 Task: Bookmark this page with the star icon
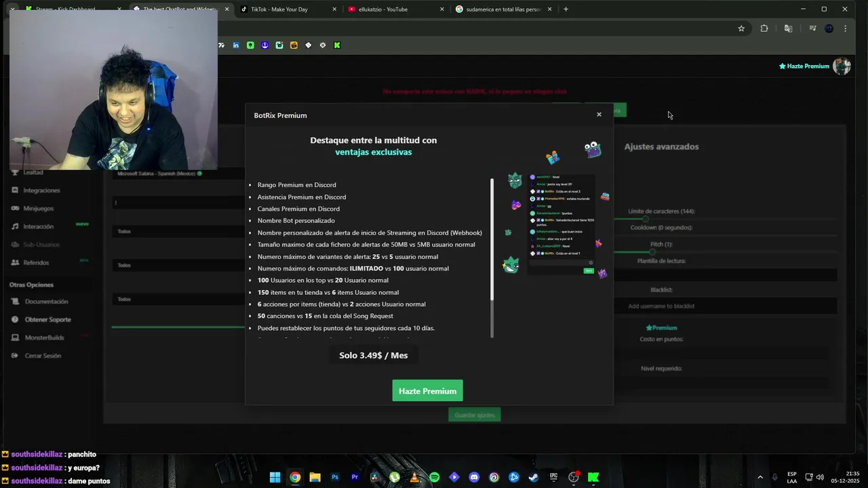741,28
